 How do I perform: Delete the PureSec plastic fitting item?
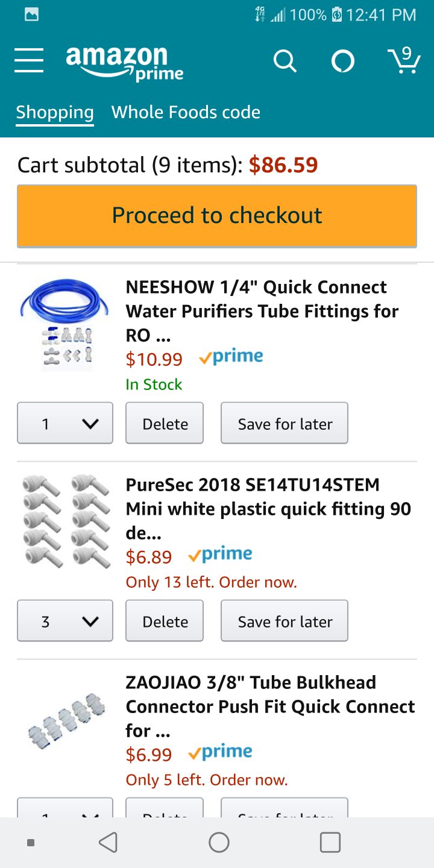(165, 621)
